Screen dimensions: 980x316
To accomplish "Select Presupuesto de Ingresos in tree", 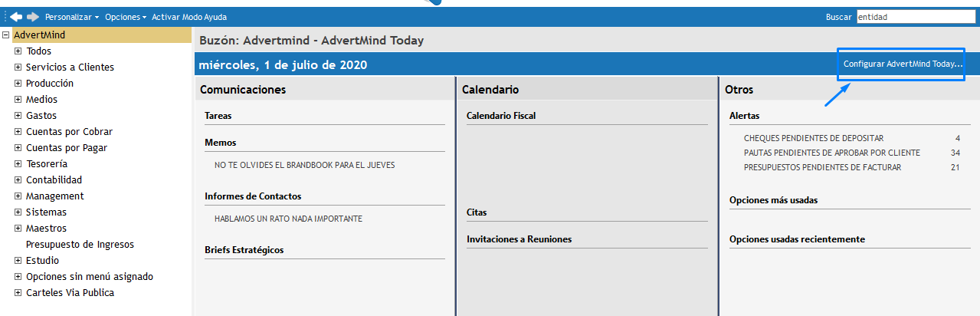I will (80, 245).
